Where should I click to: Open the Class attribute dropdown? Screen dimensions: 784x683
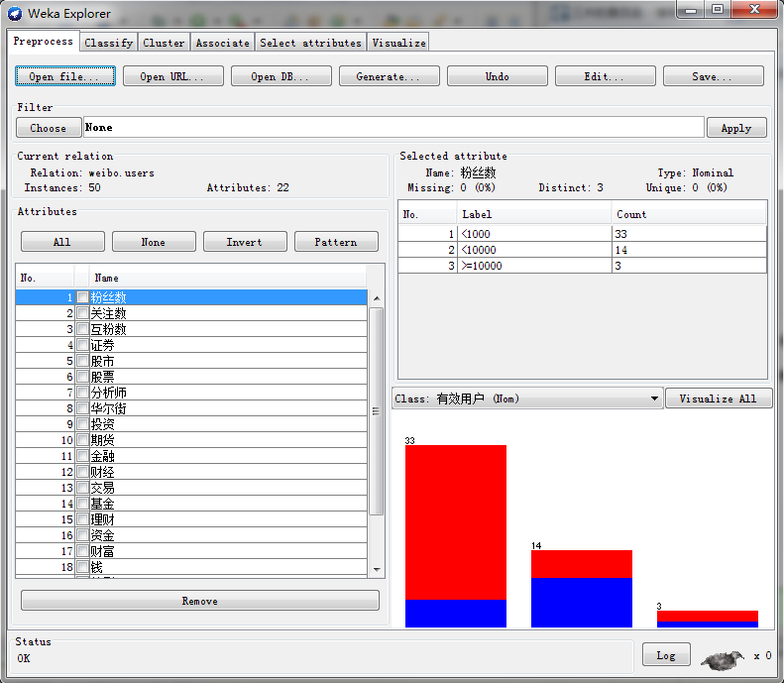coord(527,398)
